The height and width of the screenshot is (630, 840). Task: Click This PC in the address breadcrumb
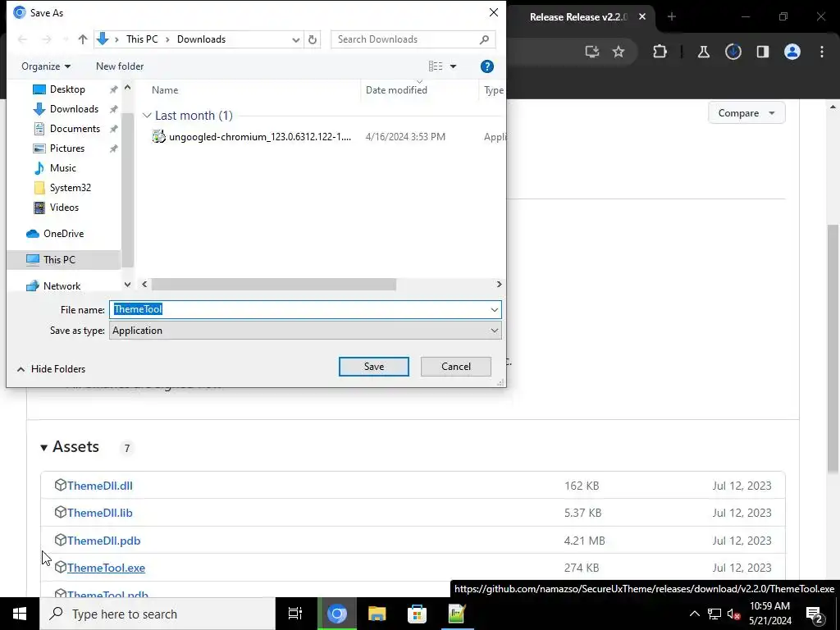pyautogui.click(x=142, y=39)
